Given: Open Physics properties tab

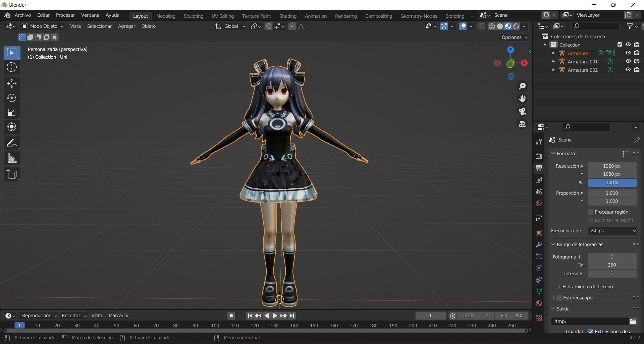Looking at the screenshot, I should (539, 268).
